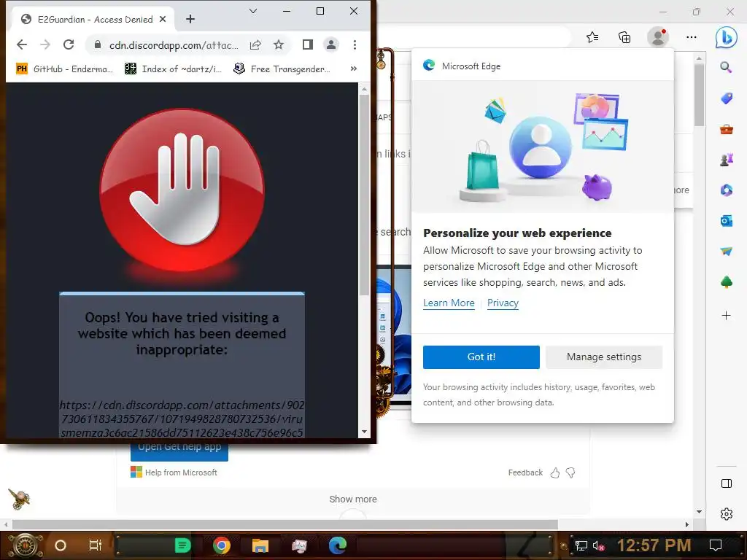Image resolution: width=747 pixels, height=560 pixels.
Task: Expand hidden bookmarks chevron
Action: click(354, 69)
